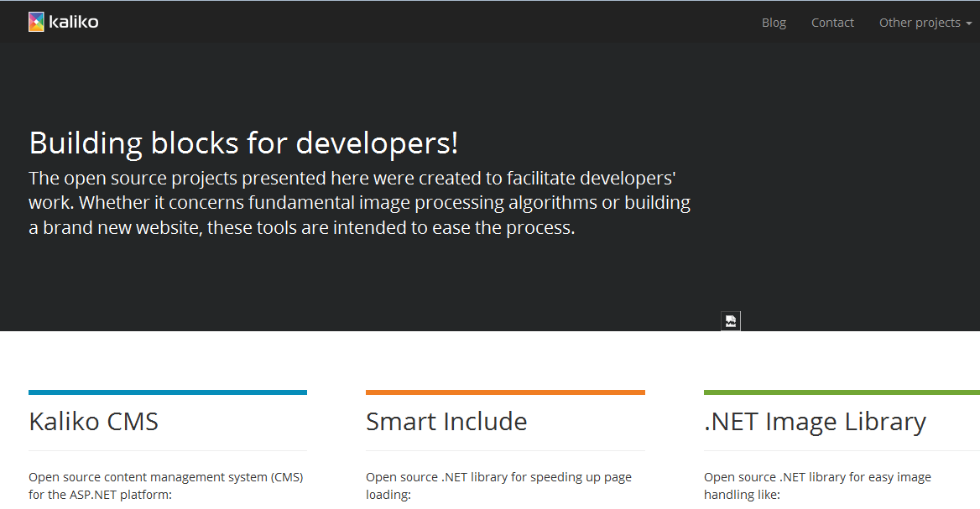Go to the Contact page
The height and width of the screenshot is (509, 980).
832,23
